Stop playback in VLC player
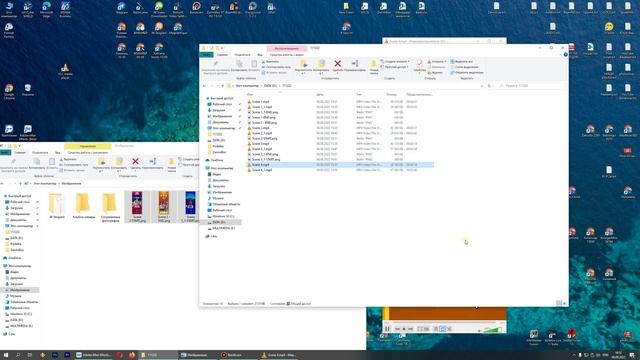Image resolution: width=640 pixels, height=360 pixels. pos(404,329)
